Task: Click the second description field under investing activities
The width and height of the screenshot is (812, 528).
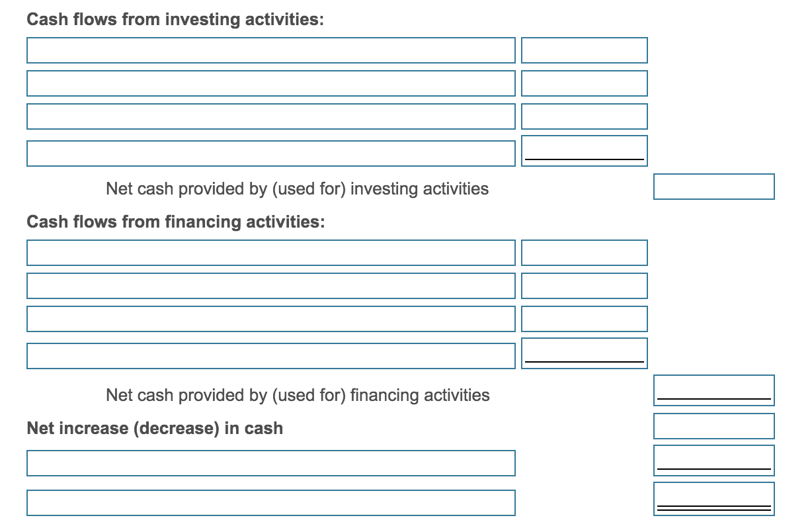Action: [271, 83]
